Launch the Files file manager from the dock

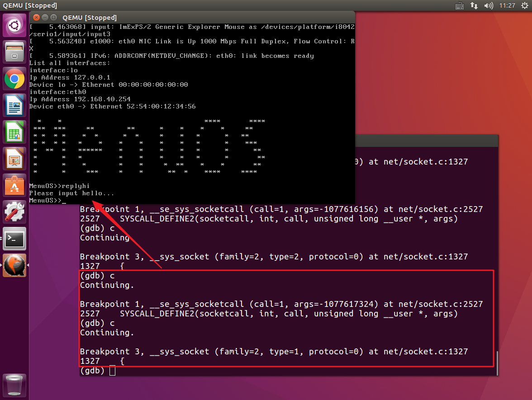tap(14, 52)
